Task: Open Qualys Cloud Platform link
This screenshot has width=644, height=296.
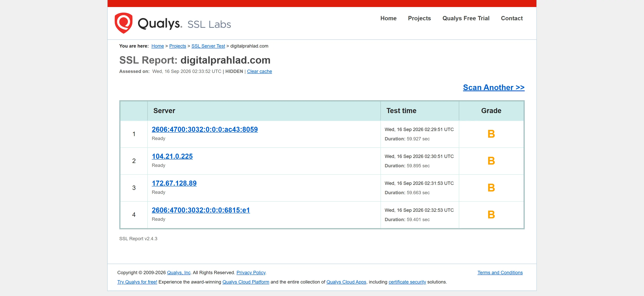Action: click(x=246, y=282)
